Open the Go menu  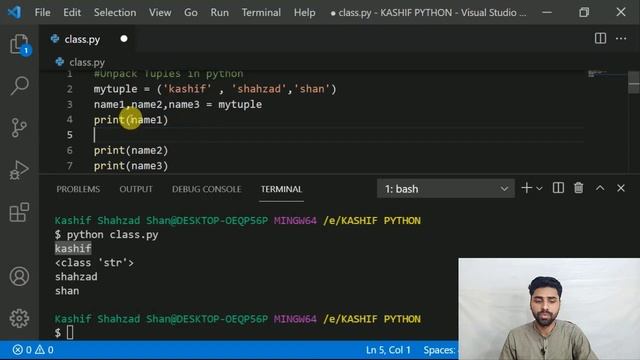(191, 13)
